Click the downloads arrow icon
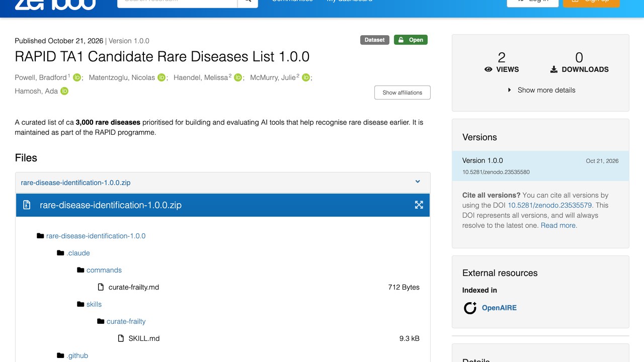The width and height of the screenshot is (644, 362). 554,69
